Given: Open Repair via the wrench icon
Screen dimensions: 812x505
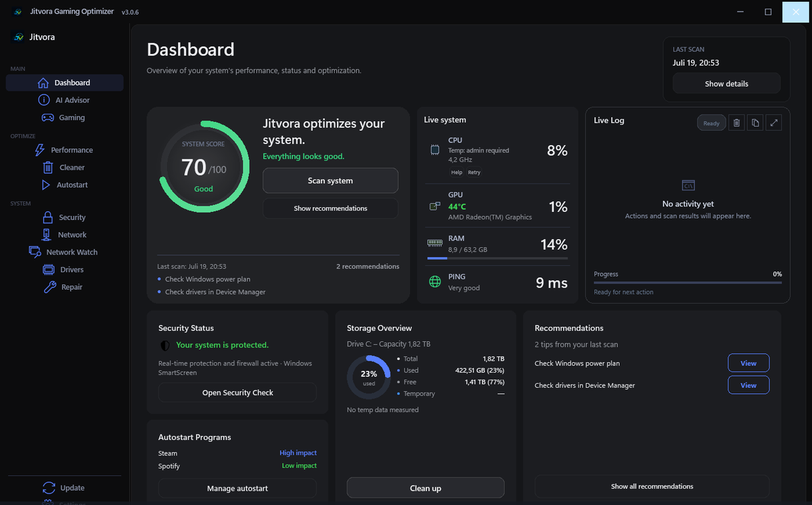Looking at the screenshot, I should pos(49,287).
